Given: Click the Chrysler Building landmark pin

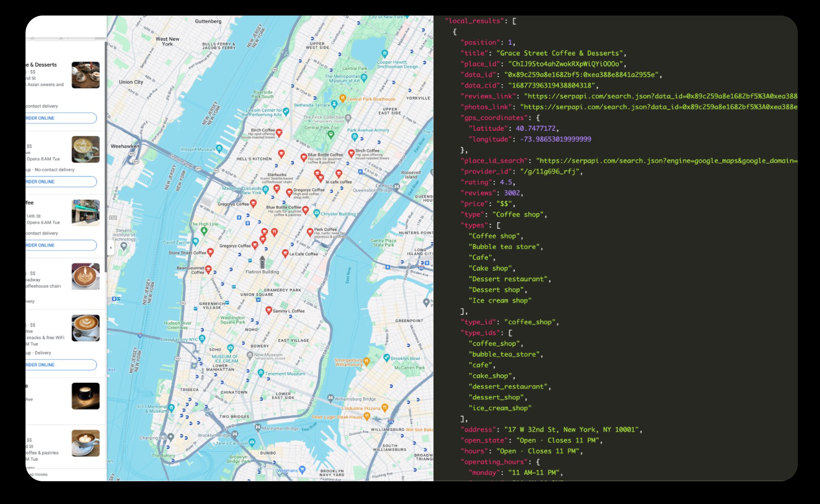Looking at the screenshot, I should pos(317,213).
